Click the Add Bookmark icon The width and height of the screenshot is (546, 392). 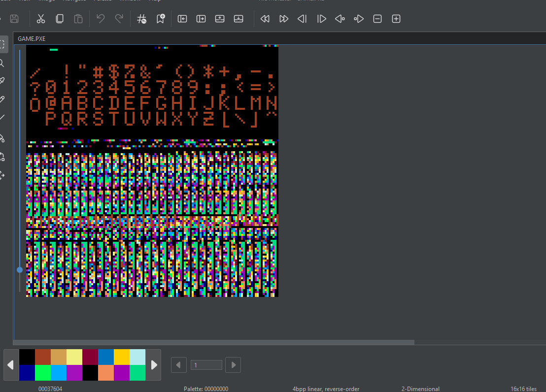click(161, 19)
